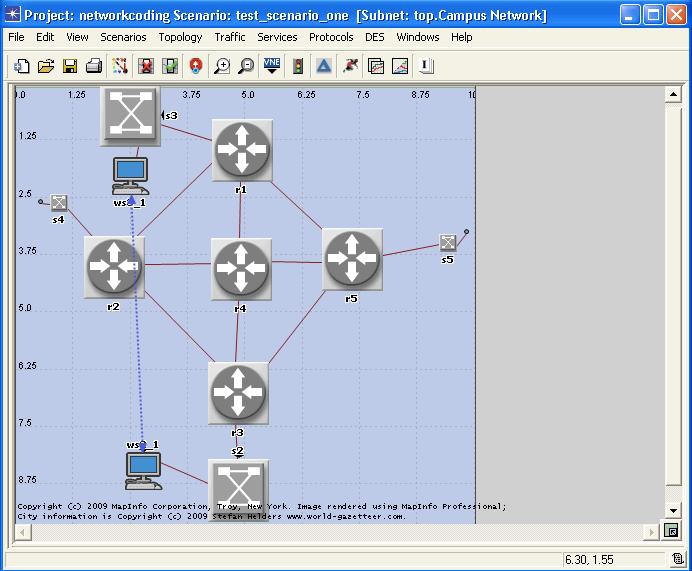Open the Edit menu

click(45, 37)
